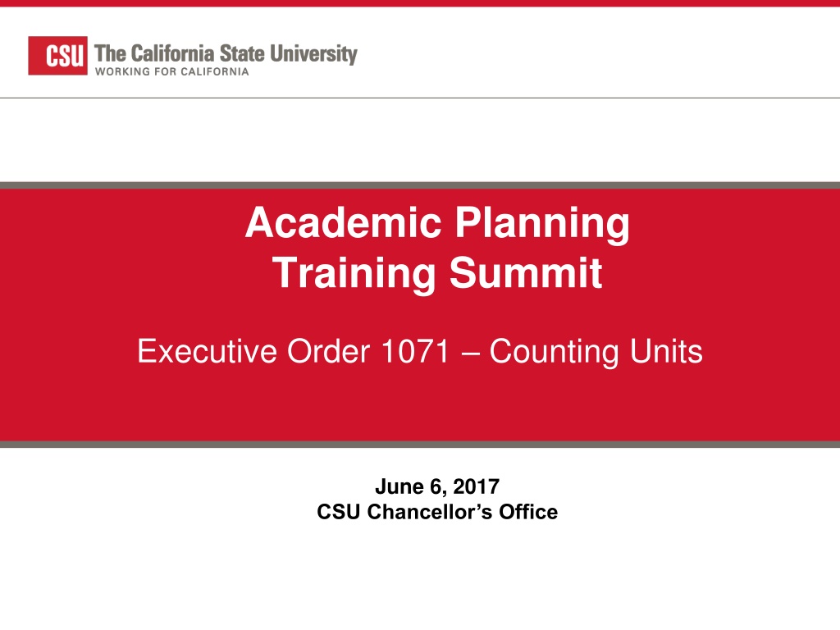840x630 pixels.
Task: Click the word "Office" in the footer text
Action: [x=528, y=512]
